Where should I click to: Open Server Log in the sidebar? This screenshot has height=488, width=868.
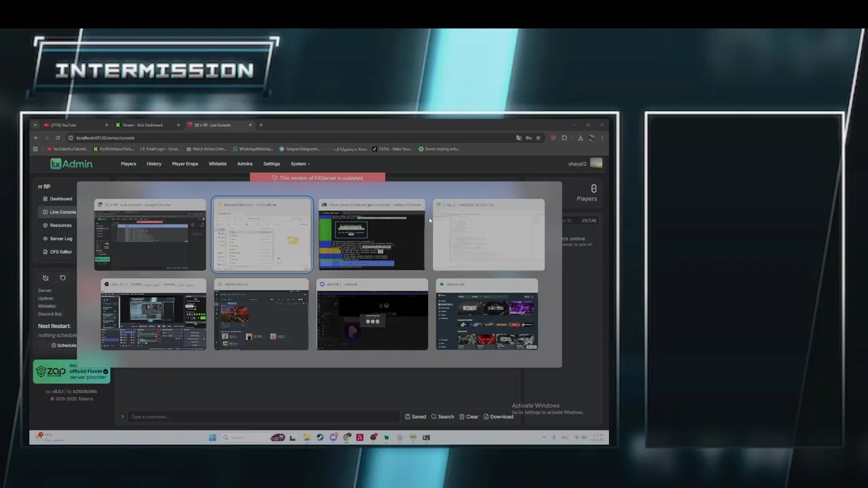58,239
